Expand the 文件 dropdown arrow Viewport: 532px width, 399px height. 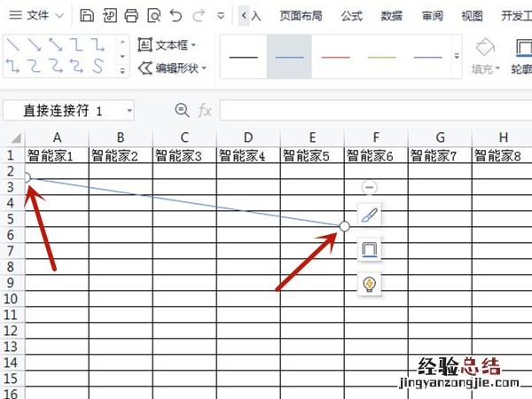[59, 16]
